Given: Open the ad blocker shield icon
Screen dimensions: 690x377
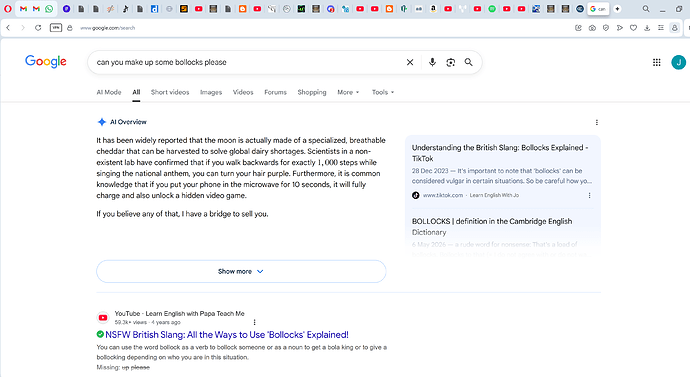Looking at the screenshot, I should [606, 28].
